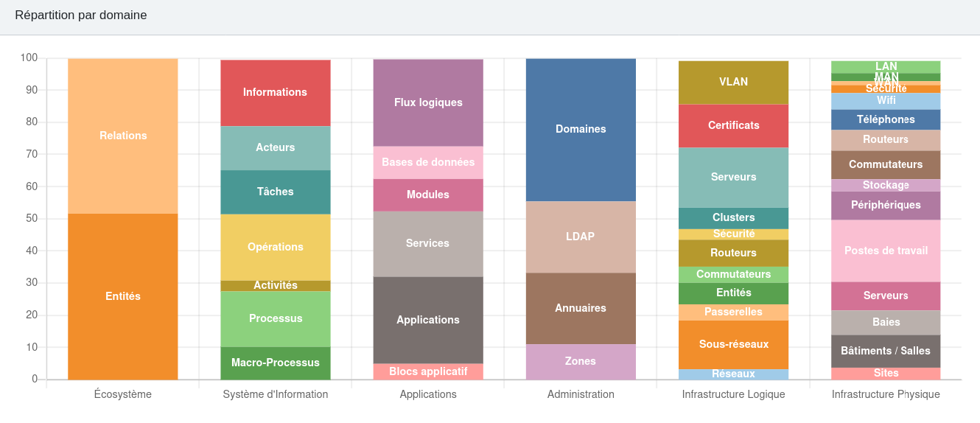Click the Macro-Processus segment
This screenshot has width=980, height=423.
pyautogui.click(x=276, y=363)
